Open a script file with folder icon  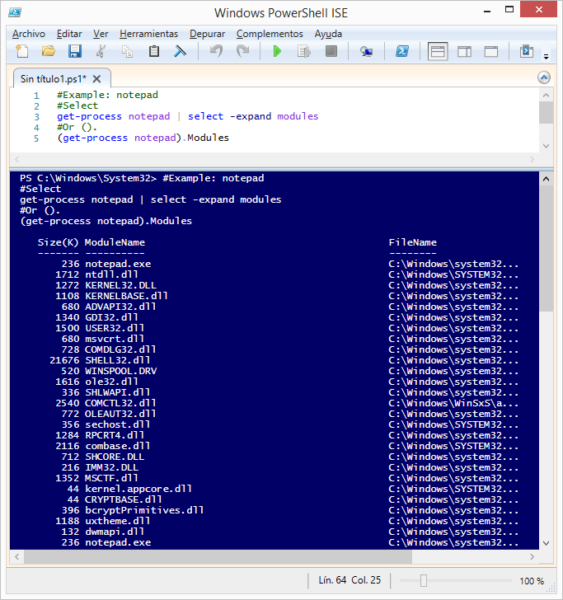[x=48, y=51]
